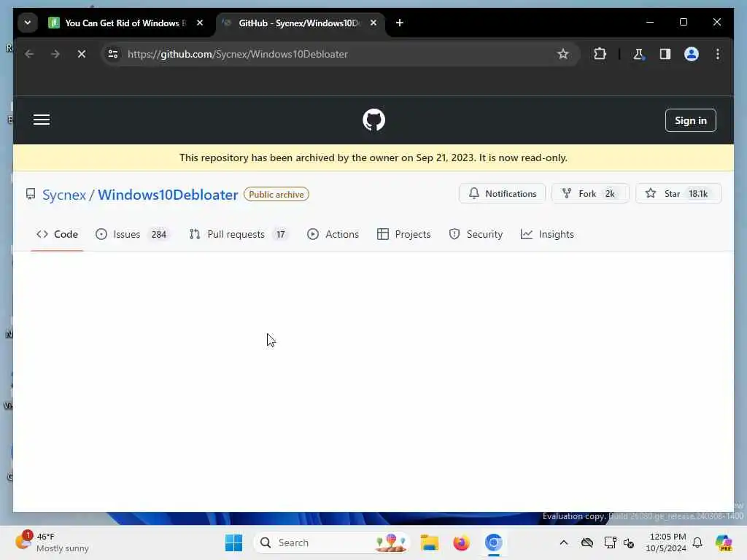Open the Windows10Debloater repository link
The width and height of the screenshot is (747, 560).
pyautogui.click(x=168, y=195)
